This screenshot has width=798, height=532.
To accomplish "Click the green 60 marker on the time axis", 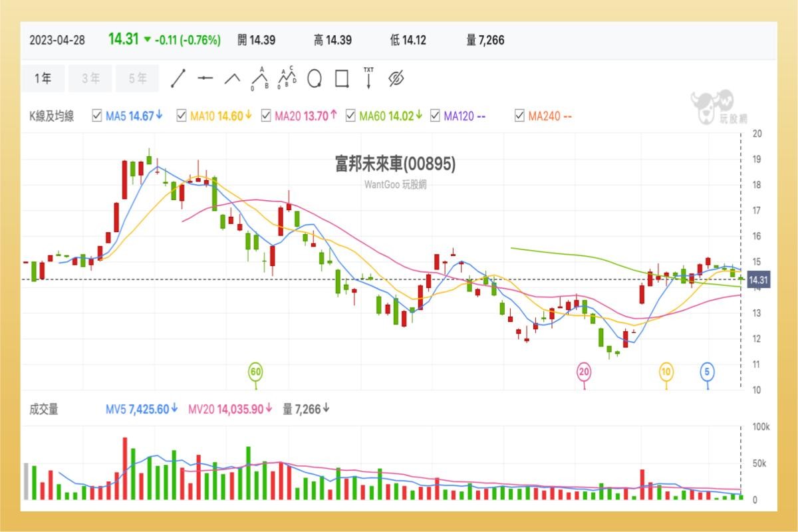I will [x=255, y=372].
